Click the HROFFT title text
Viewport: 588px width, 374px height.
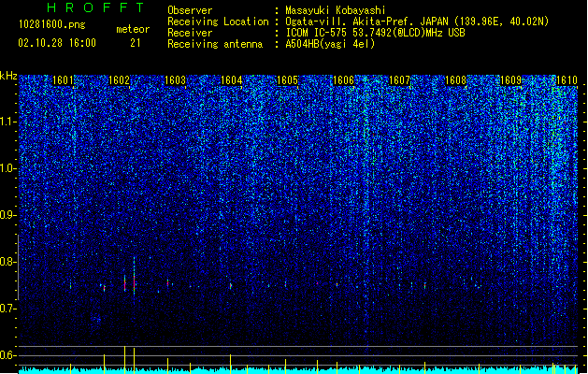(x=95, y=7)
